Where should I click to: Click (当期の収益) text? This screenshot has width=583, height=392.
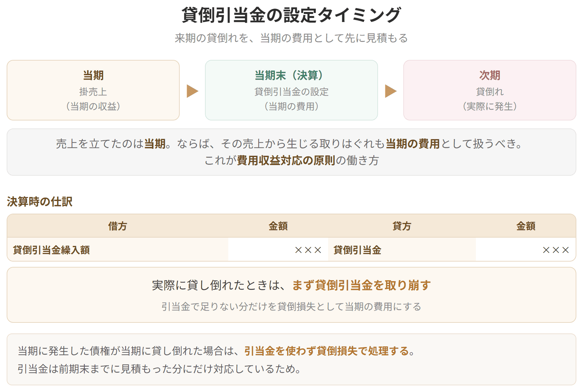[93, 106]
